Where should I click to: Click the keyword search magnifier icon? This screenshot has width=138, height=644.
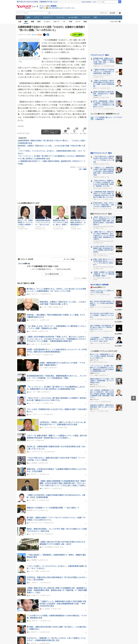(49, 13)
